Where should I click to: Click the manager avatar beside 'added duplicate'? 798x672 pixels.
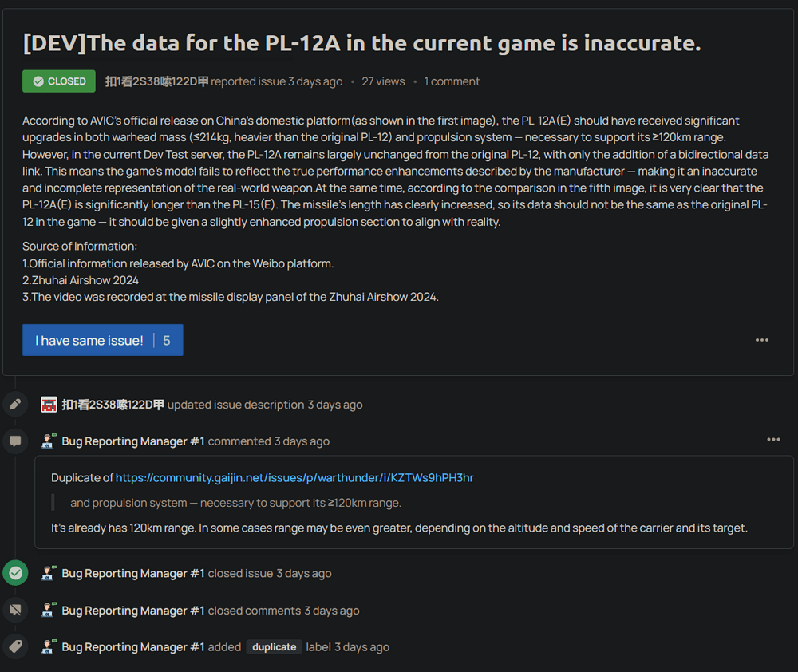(49, 647)
